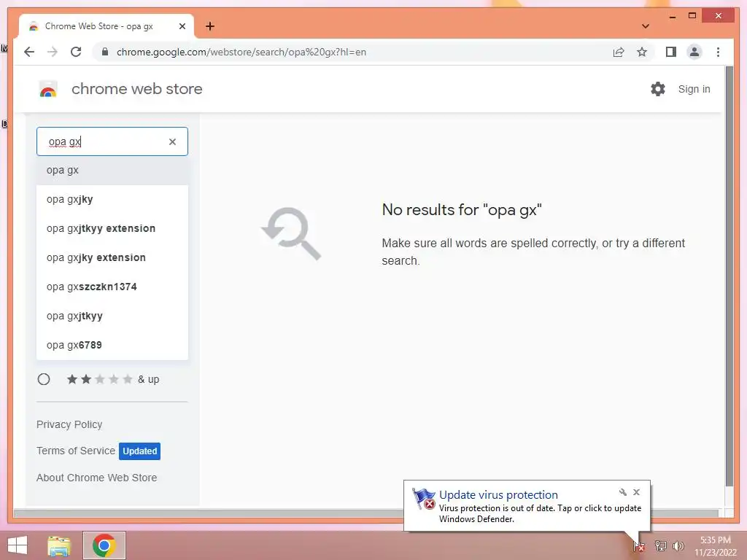Choose suggestion "opa gxszczkn1374"
747x560 pixels.
[x=112, y=287]
